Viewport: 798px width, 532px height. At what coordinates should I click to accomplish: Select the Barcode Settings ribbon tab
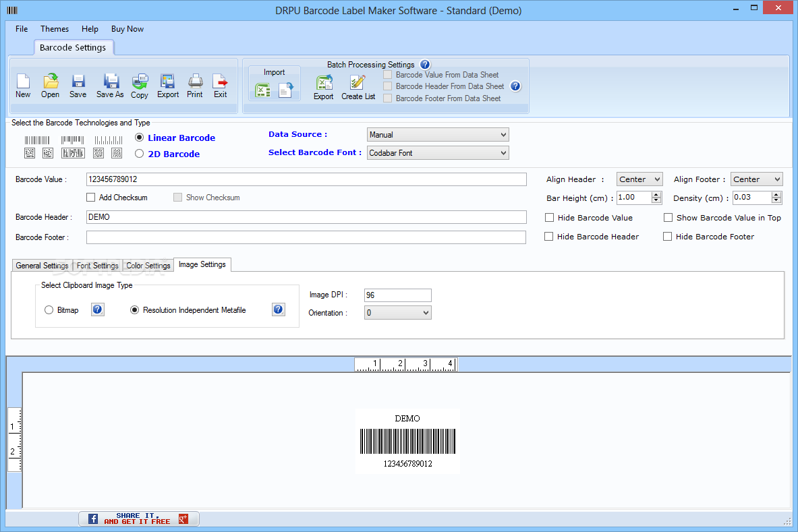[73, 47]
